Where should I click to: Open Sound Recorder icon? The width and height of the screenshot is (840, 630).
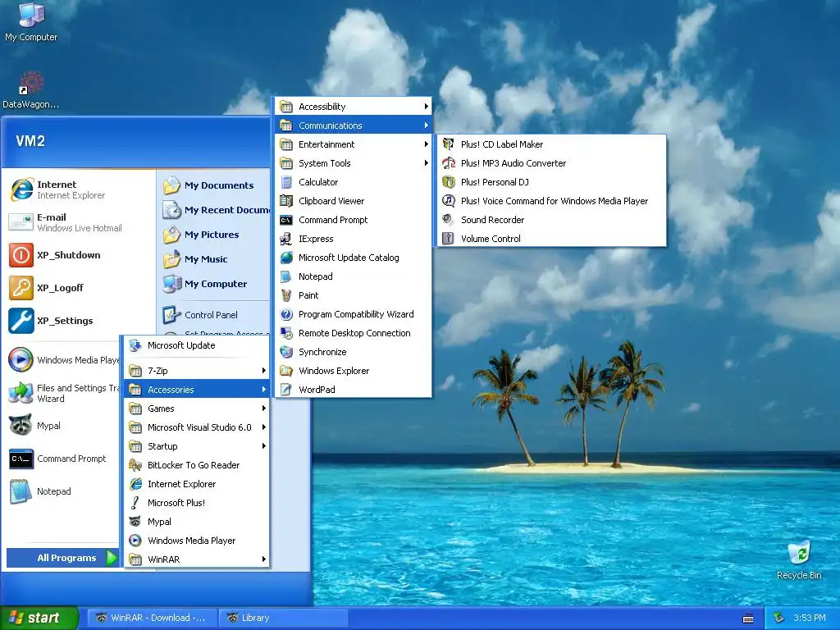448,219
